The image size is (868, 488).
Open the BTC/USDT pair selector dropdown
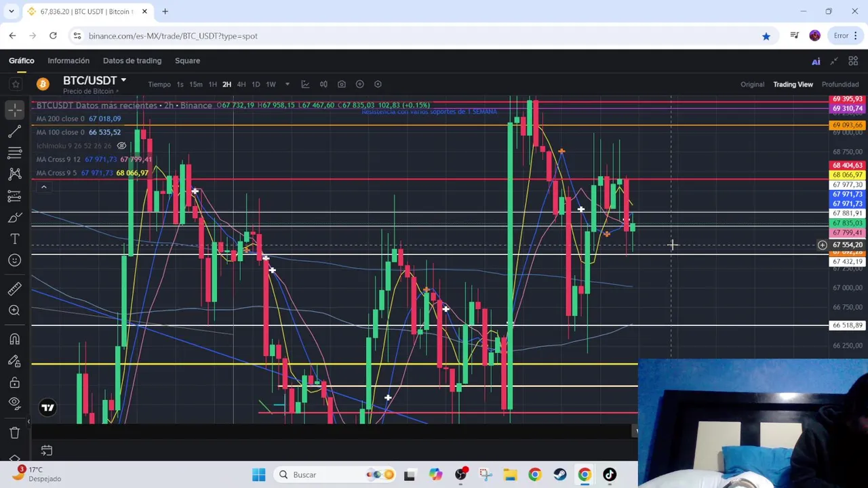click(x=94, y=80)
